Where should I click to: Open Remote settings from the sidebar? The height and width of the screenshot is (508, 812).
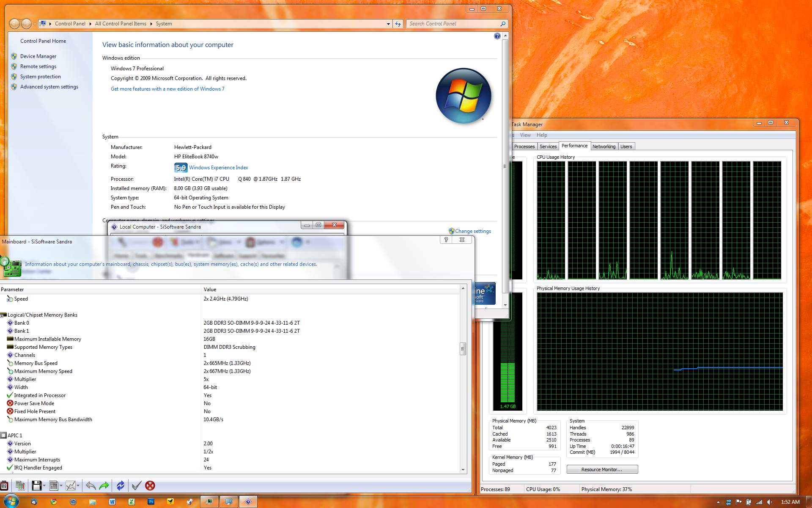click(38, 66)
